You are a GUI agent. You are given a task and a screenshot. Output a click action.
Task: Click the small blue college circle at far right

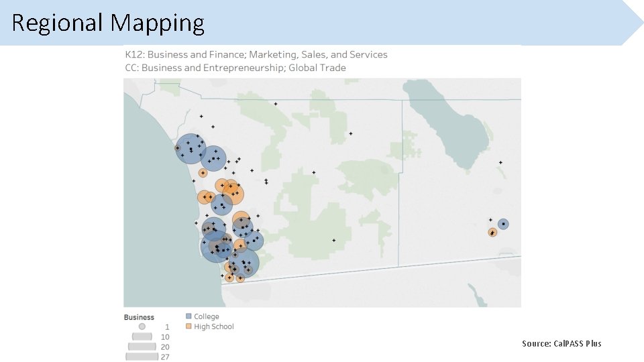coord(503,224)
